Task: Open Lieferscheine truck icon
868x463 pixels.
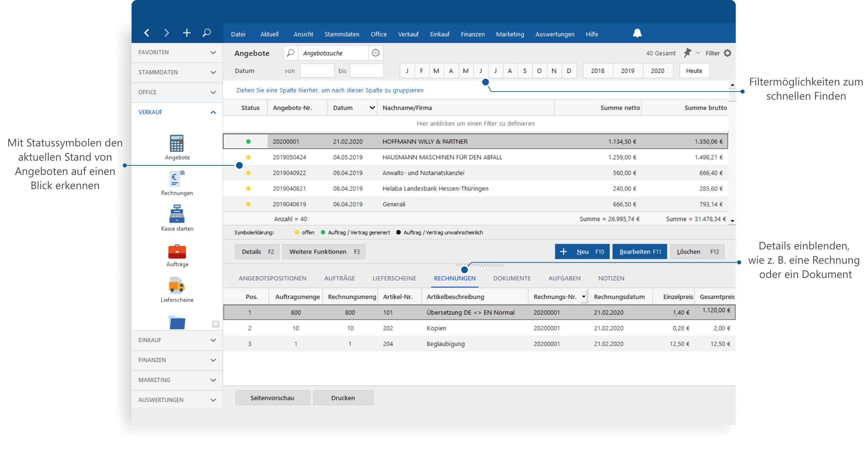Action: [x=177, y=285]
